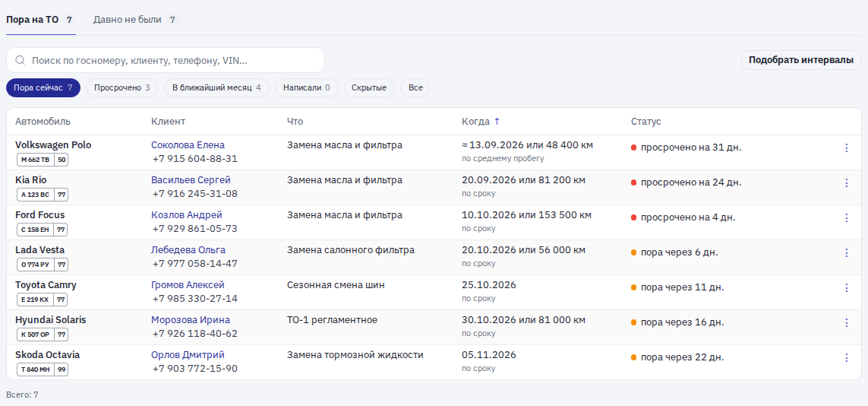Open row menu for Skoda Octavia
The width and height of the screenshot is (868, 406).
tap(846, 357)
